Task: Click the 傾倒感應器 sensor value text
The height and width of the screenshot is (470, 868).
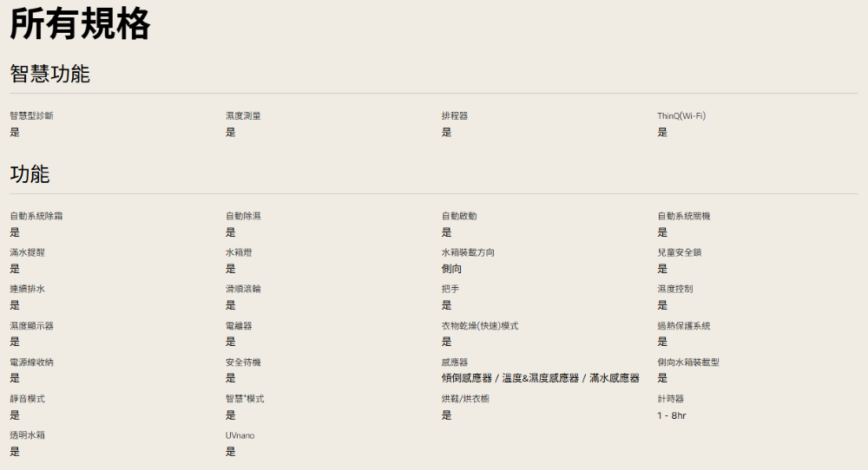Action: tap(467, 378)
